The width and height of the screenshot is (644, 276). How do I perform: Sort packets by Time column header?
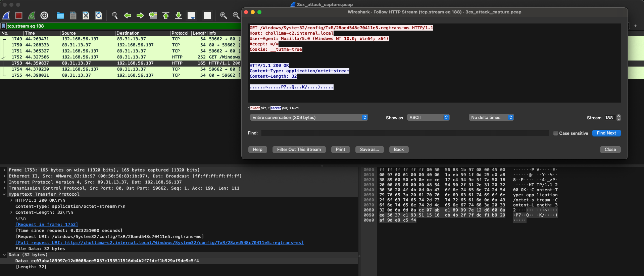42,33
